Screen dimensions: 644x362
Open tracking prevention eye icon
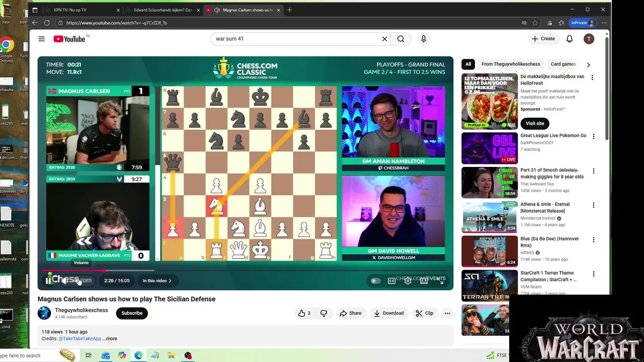click(x=524, y=23)
